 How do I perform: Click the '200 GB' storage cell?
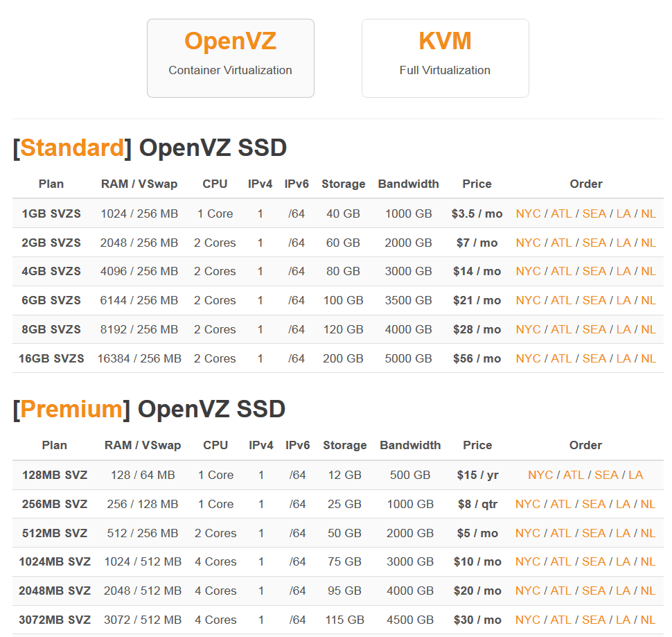point(343,358)
